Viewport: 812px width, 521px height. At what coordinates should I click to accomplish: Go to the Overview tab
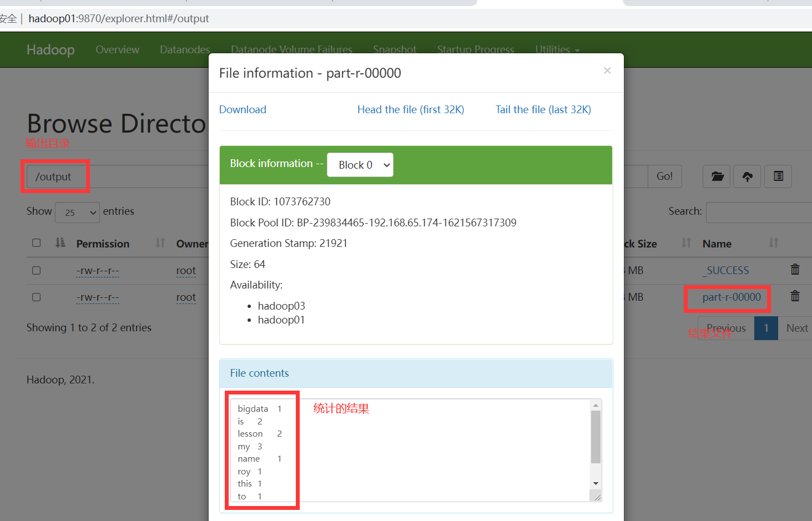click(x=117, y=49)
